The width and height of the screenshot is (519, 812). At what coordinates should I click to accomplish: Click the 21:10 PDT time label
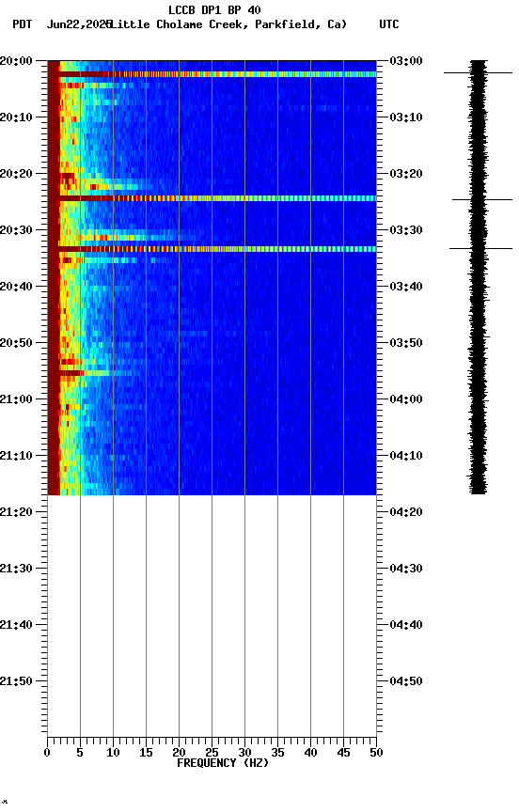click(x=16, y=456)
